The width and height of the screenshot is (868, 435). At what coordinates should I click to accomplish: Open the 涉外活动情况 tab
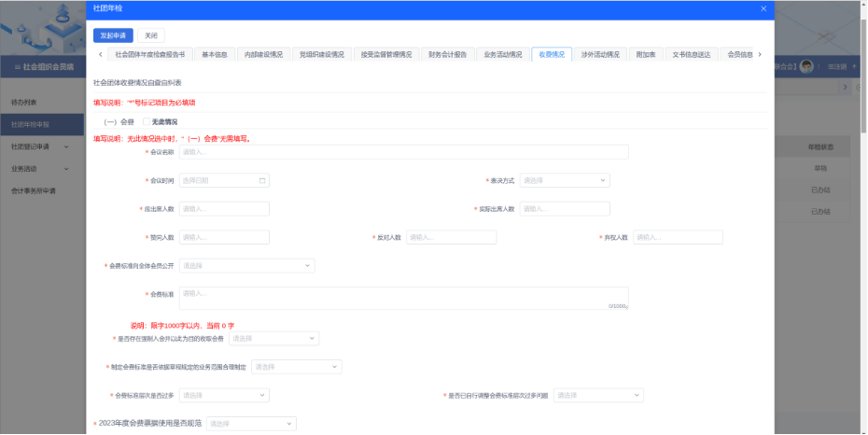click(598, 54)
